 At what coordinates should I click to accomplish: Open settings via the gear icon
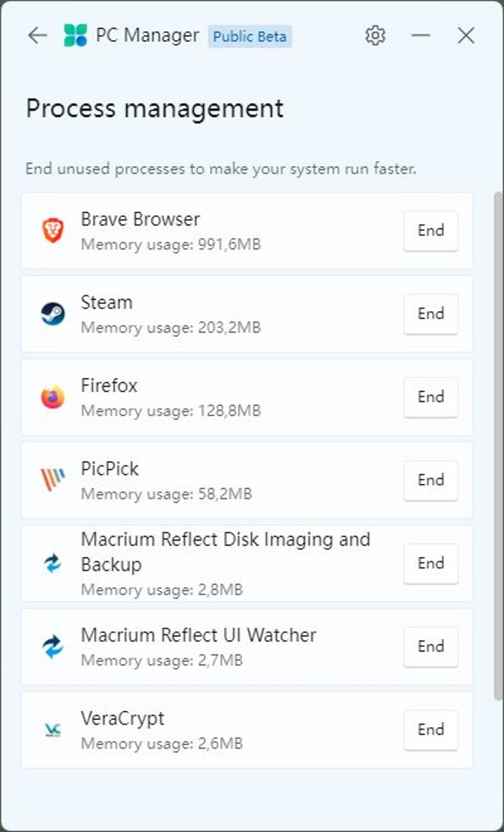(x=376, y=35)
